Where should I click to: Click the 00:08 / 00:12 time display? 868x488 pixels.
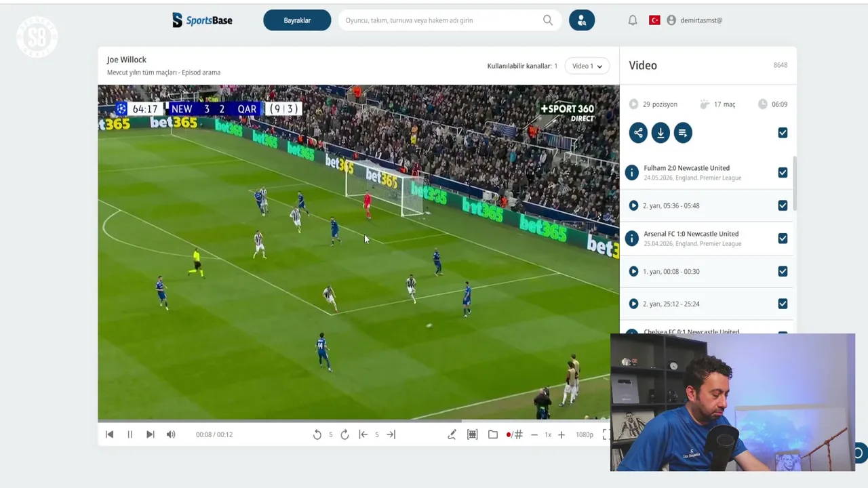pyautogui.click(x=214, y=434)
